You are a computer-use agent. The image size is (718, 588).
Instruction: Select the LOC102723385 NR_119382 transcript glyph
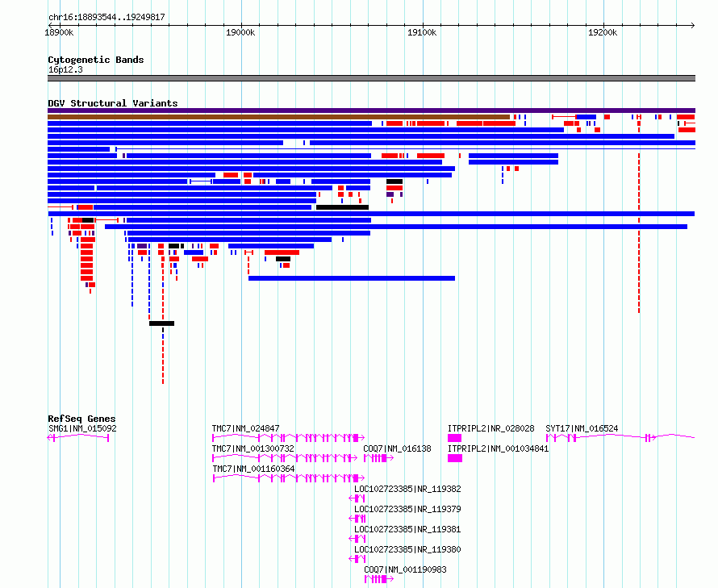point(357,498)
